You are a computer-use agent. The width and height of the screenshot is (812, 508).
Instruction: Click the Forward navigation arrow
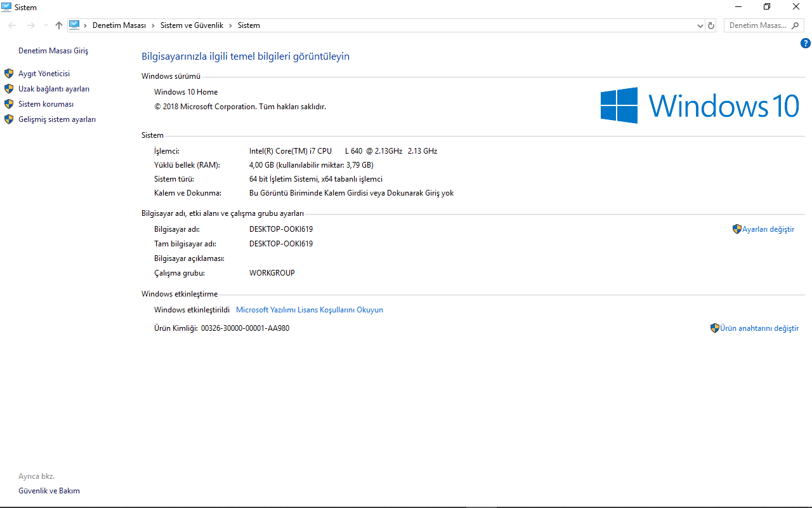(x=30, y=25)
